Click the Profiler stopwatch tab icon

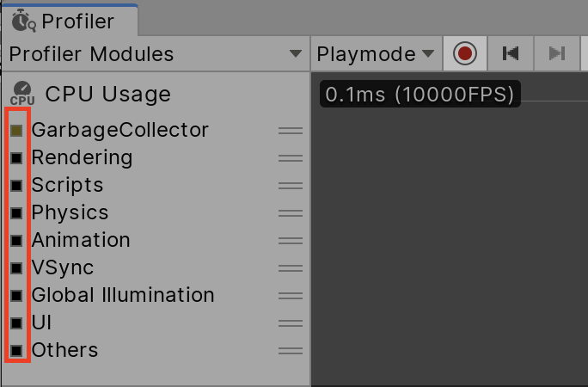coord(23,20)
